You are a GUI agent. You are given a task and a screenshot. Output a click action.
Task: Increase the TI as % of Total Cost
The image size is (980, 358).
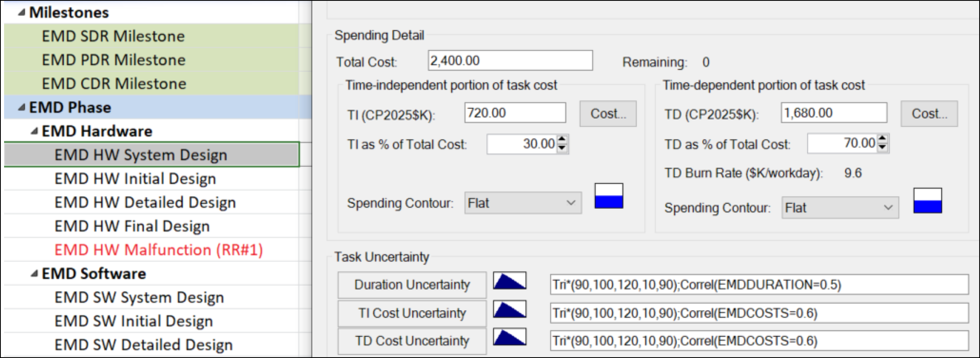(x=562, y=140)
